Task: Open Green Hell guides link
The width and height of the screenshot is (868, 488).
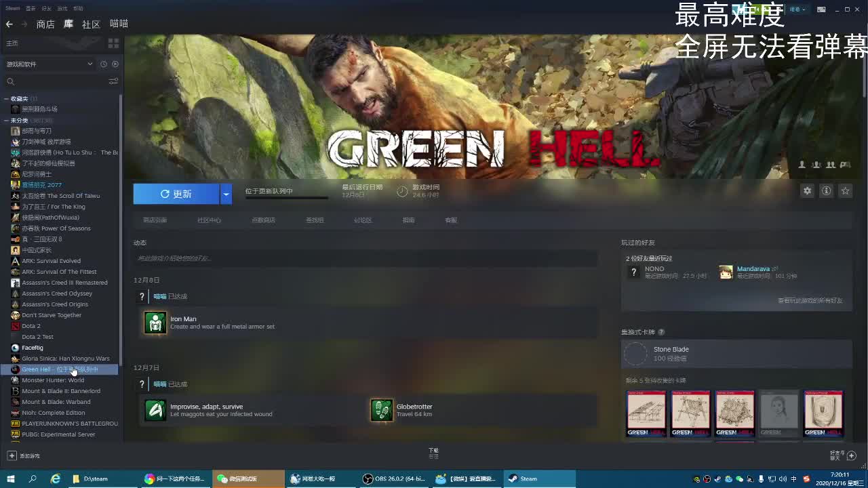Action: click(x=408, y=220)
